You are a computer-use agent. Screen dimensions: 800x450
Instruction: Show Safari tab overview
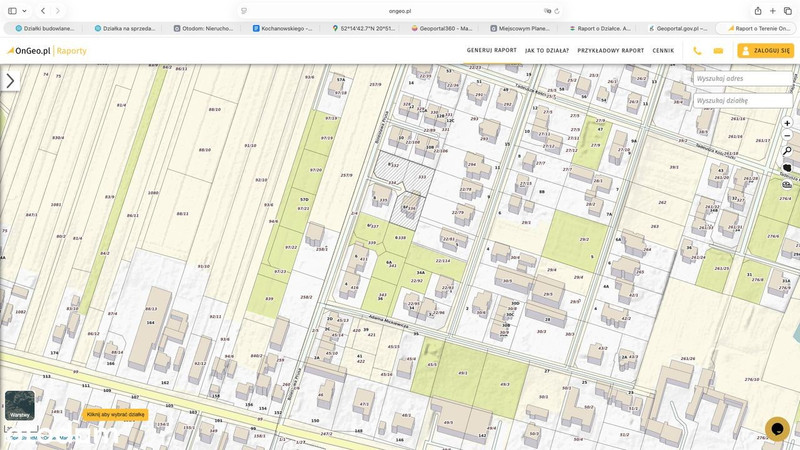[788, 11]
